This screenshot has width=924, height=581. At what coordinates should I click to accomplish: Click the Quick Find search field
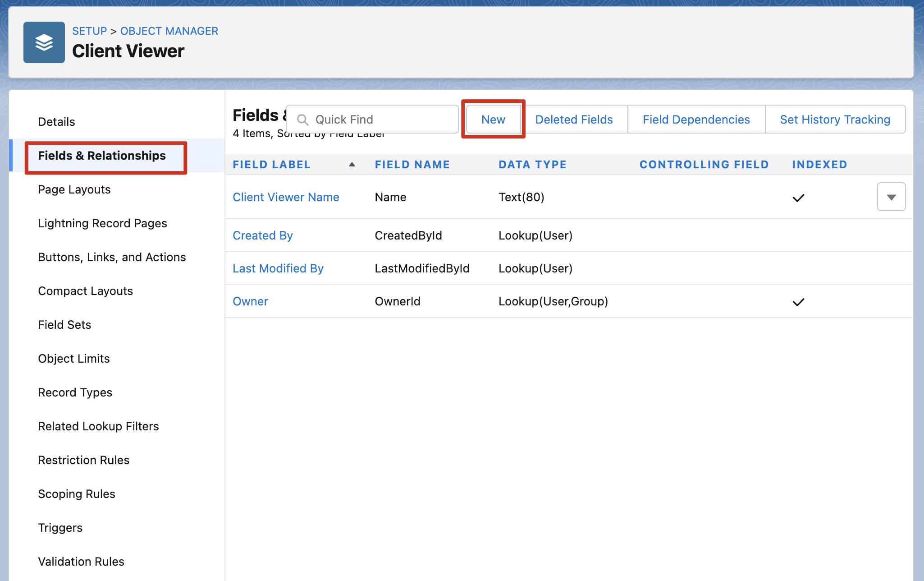[372, 119]
